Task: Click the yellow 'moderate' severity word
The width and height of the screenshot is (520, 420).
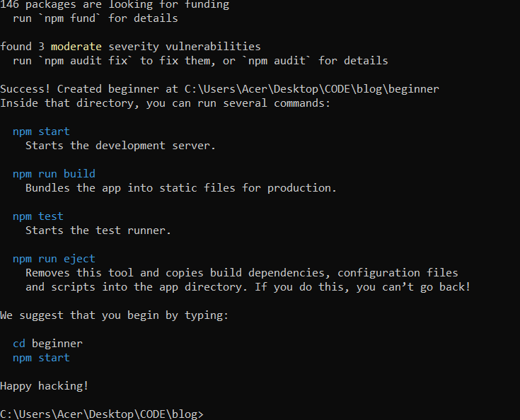Action: [x=76, y=47]
